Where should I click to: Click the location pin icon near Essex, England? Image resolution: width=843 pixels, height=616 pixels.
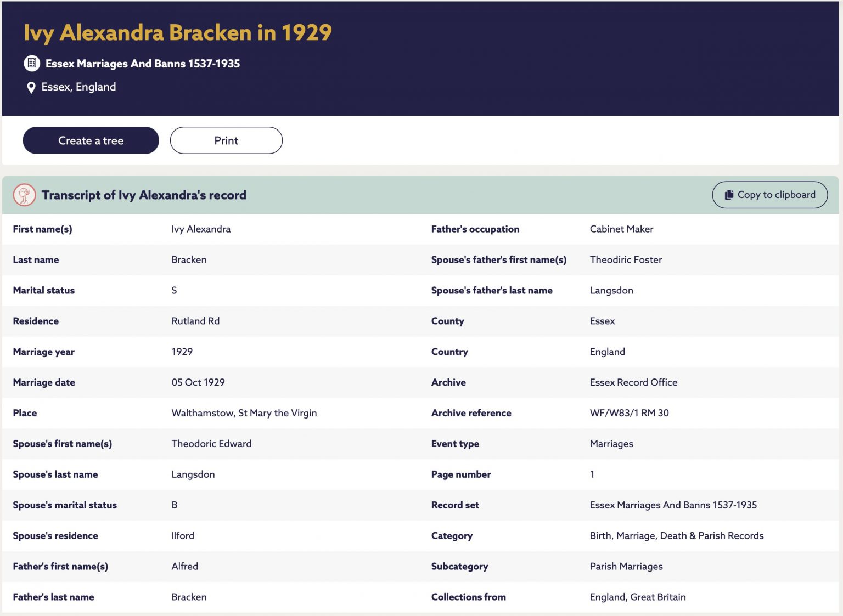pos(31,87)
